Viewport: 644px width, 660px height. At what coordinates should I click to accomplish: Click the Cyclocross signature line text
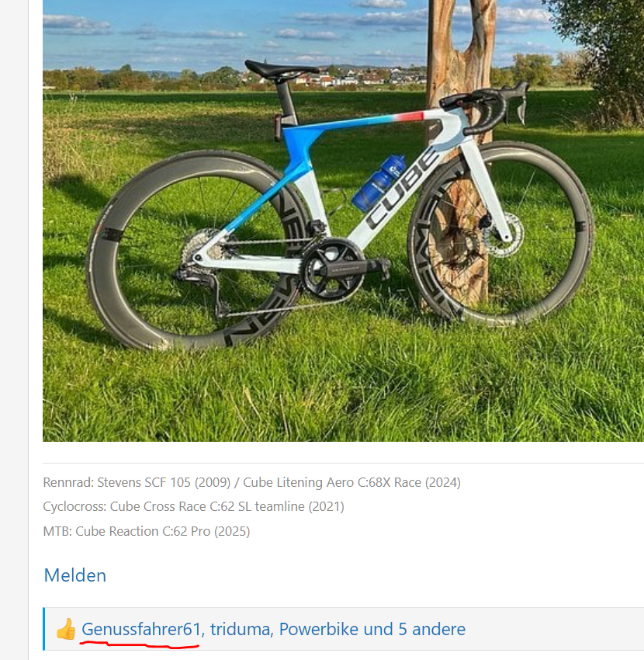pos(193,506)
